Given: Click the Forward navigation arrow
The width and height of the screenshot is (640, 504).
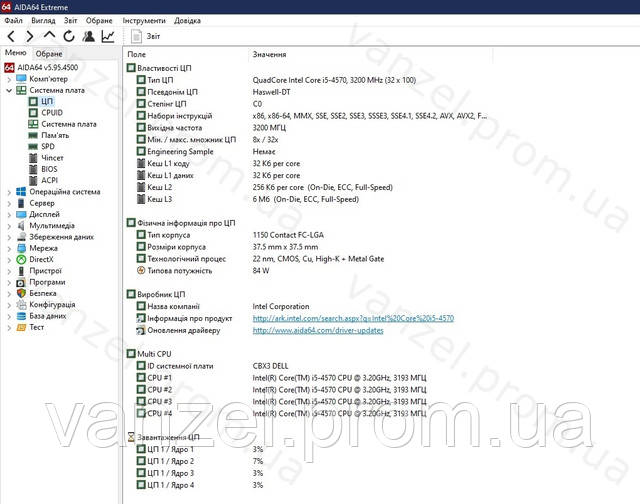Looking at the screenshot, I should pyautogui.click(x=29, y=37).
